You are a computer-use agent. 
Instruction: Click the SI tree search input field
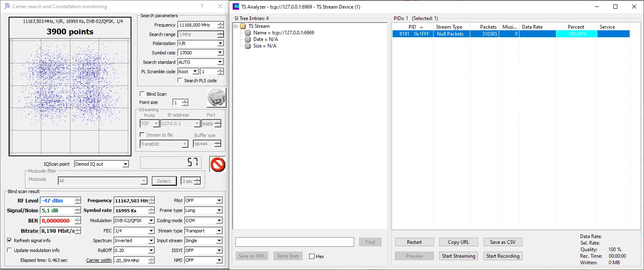(294, 242)
